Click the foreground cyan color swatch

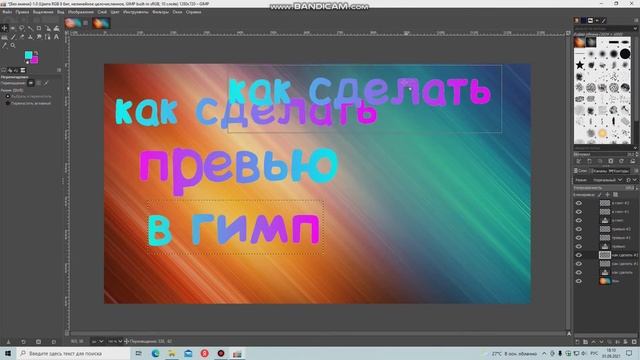click(x=28, y=55)
